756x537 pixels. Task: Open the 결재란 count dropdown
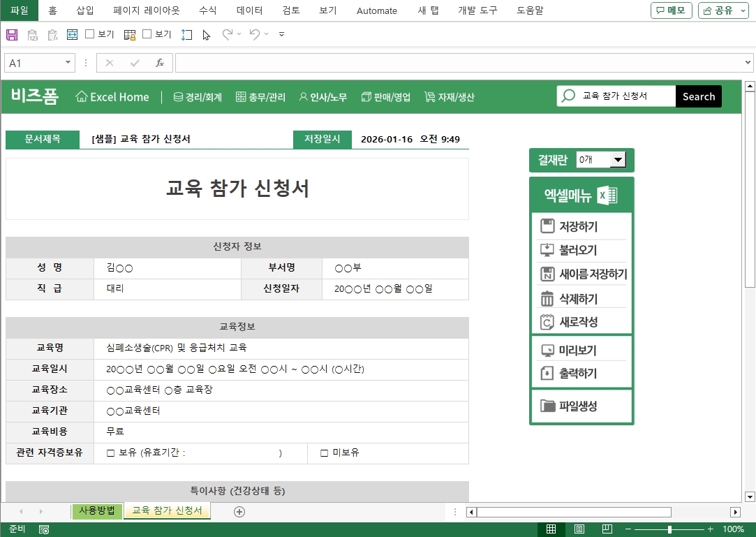(x=617, y=160)
